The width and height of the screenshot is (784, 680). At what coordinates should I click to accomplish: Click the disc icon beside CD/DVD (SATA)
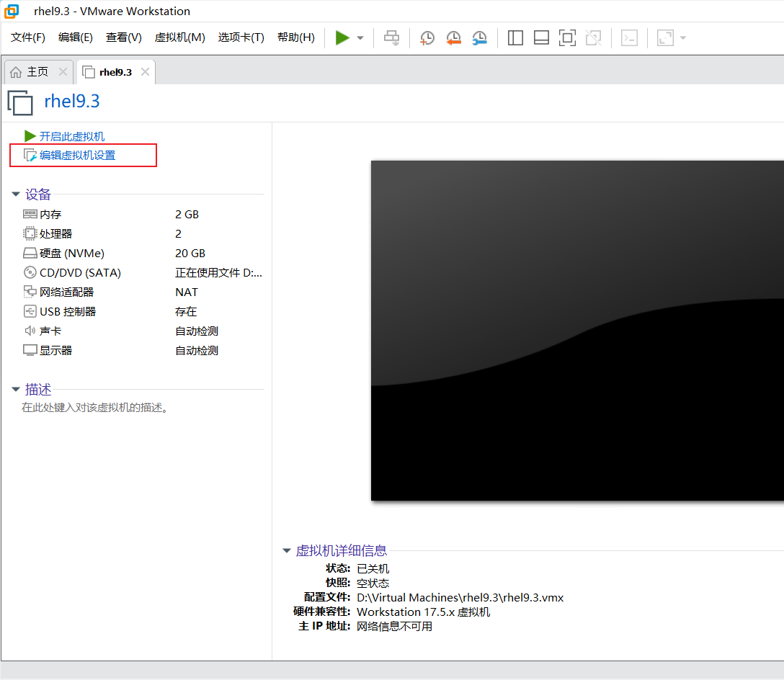tap(30, 272)
